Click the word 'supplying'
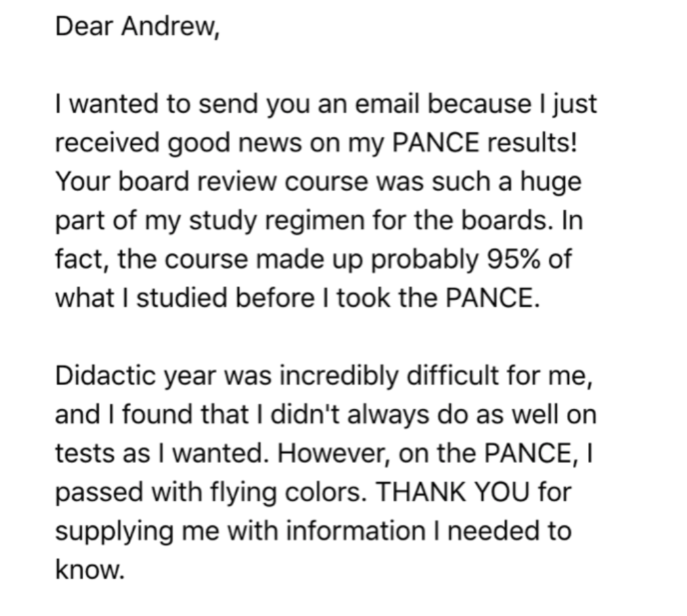The image size is (687, 616). tap(114, 531)
